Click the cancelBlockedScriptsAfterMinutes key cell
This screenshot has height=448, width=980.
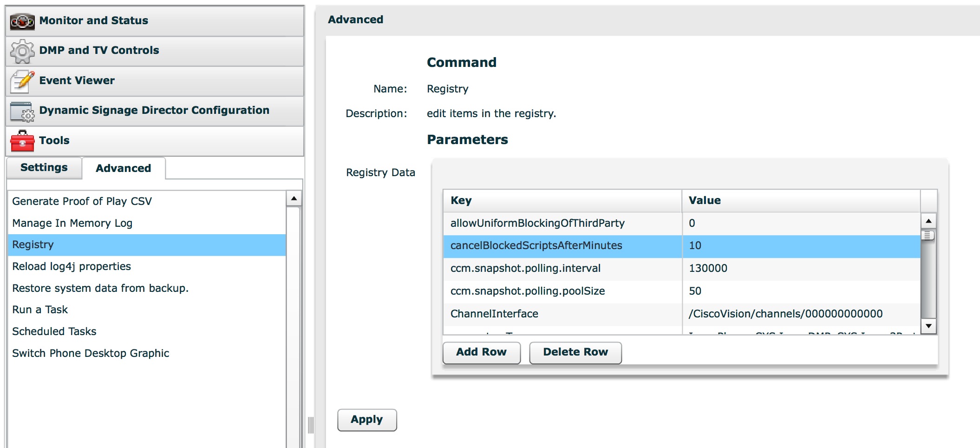tap(562, 246)
